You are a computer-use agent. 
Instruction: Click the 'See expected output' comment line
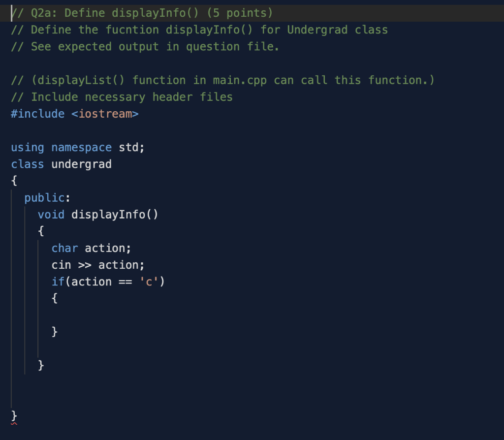pyautogui.click(x=145, y=47)
